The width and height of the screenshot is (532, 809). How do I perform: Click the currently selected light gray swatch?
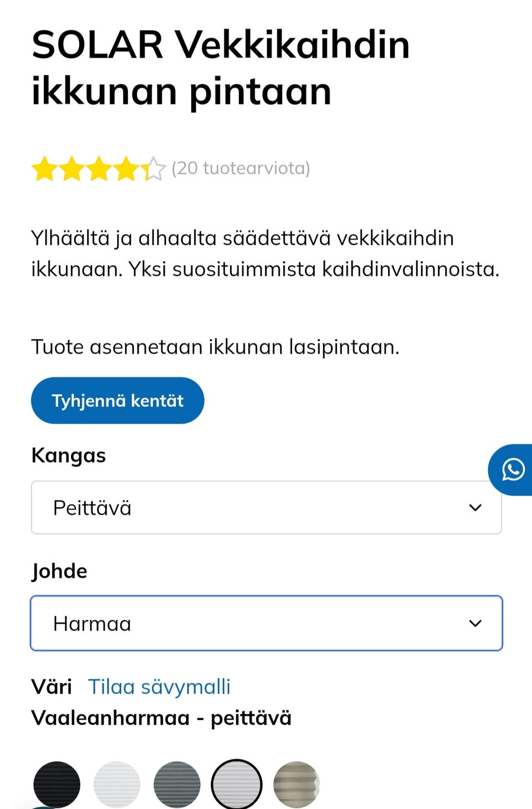(237, 784)
